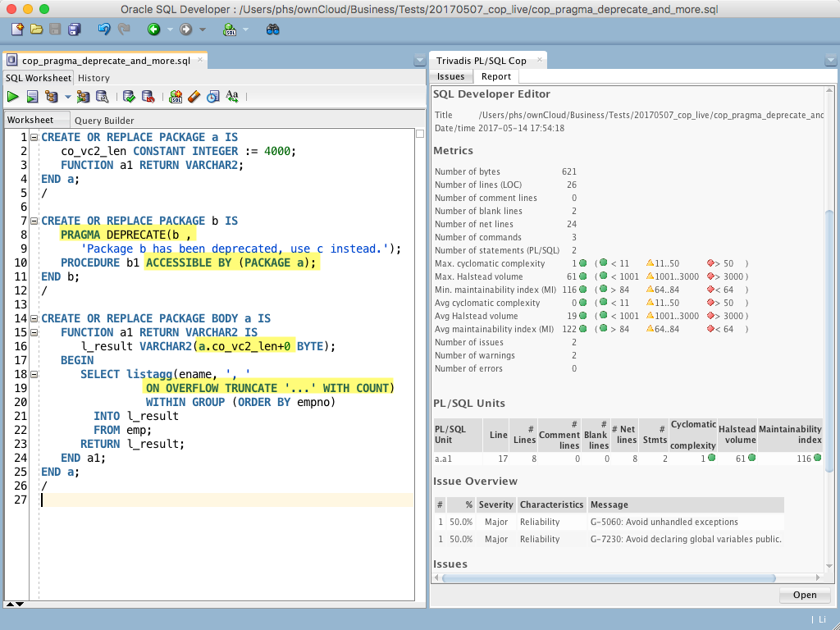
Task: Open a new SQL Worksheet from main toolbar
Action: pyautogui.click(x=230, y=30)
